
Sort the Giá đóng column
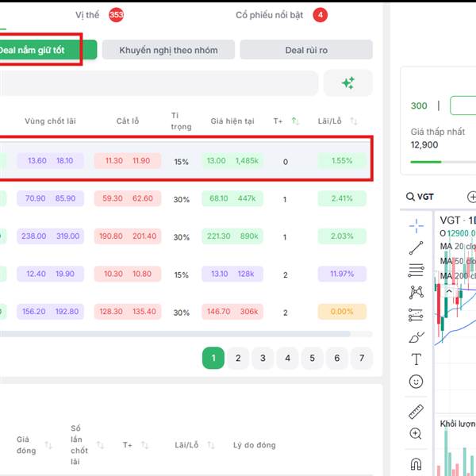pos(48,445)
